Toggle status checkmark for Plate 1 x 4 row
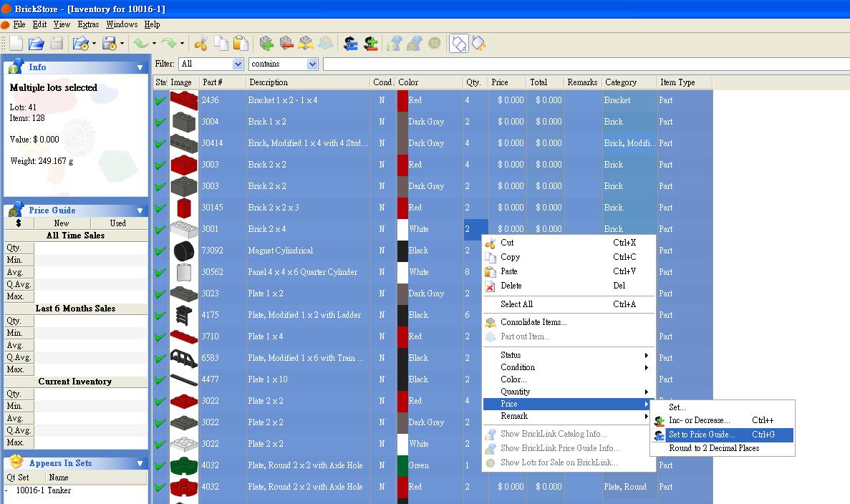Image resolution: width=850 pixels, height=504 pixels. point(160,337)
